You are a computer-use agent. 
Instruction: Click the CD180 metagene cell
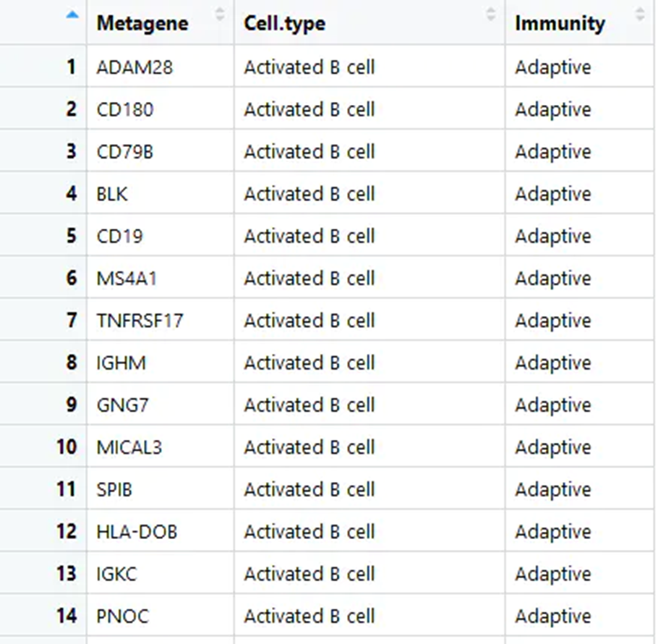click(161, 109)
